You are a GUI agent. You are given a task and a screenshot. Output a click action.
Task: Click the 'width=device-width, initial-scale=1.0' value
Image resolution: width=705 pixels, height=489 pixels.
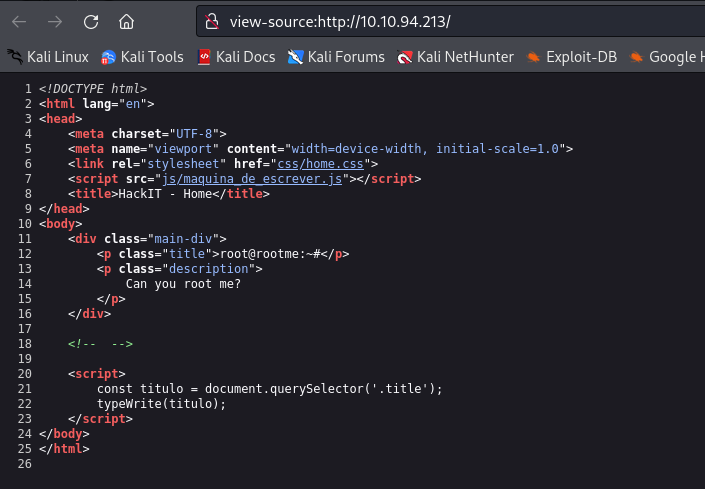coord(425,149)
